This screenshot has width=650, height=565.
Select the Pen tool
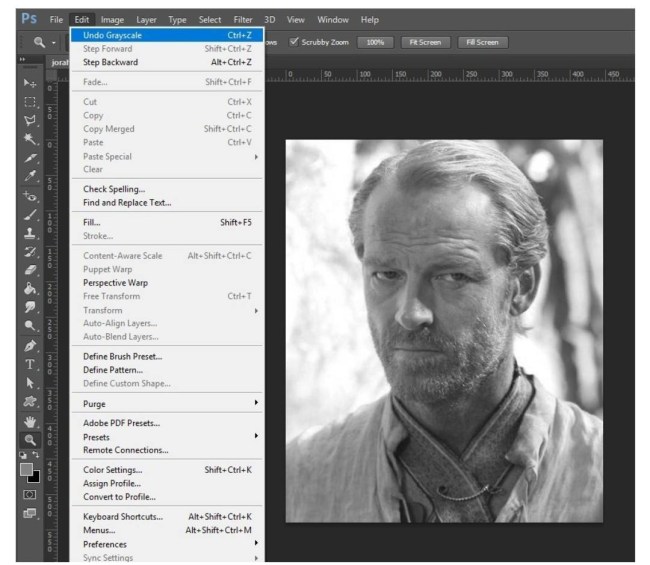pyautogui.click(x=30, y=345)
